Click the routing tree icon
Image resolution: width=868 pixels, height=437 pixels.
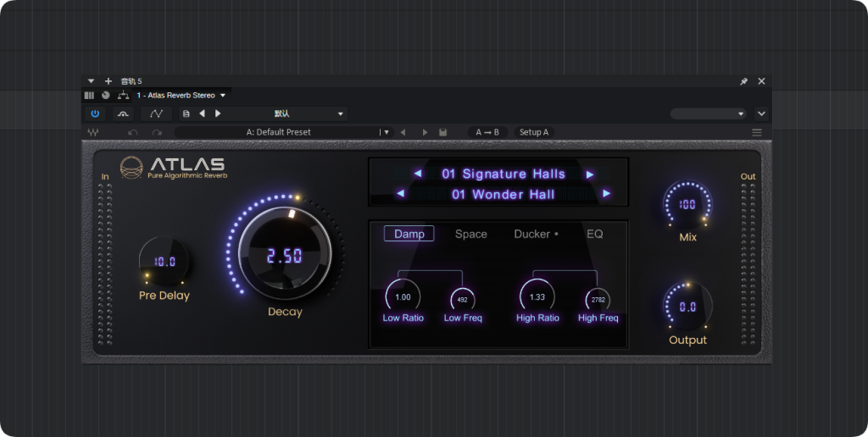point(123,95)
